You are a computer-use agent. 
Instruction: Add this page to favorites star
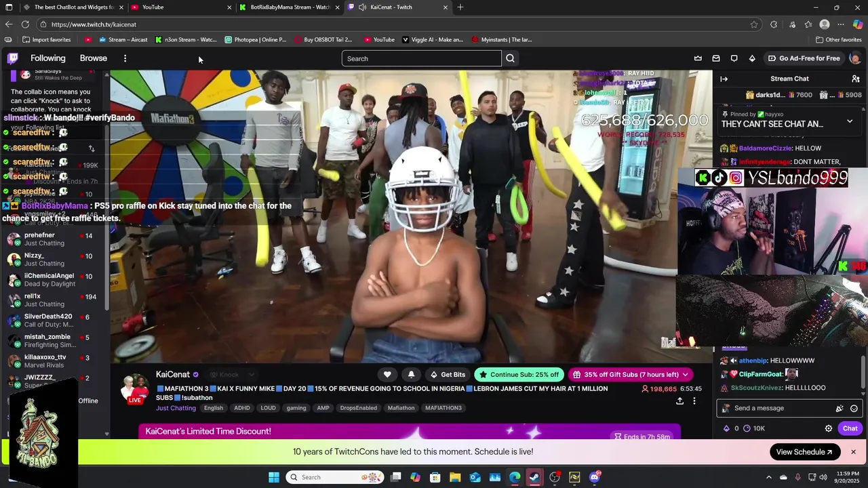(754, 24)
